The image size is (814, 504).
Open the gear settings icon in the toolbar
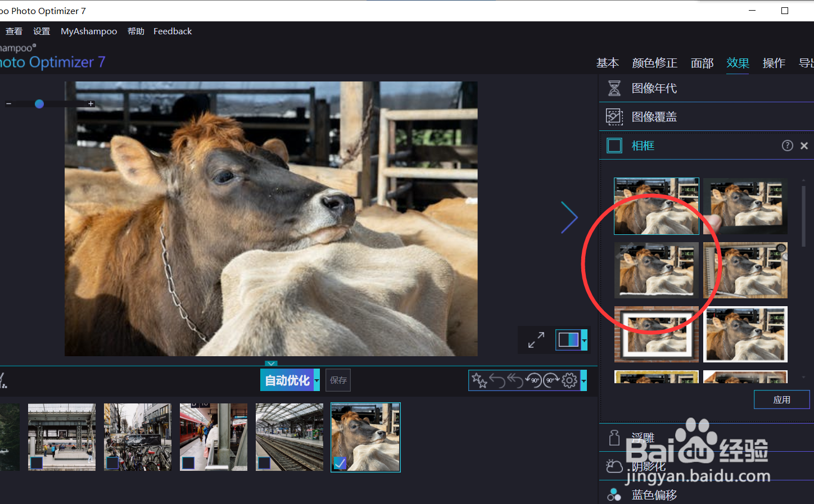point(569,380)
